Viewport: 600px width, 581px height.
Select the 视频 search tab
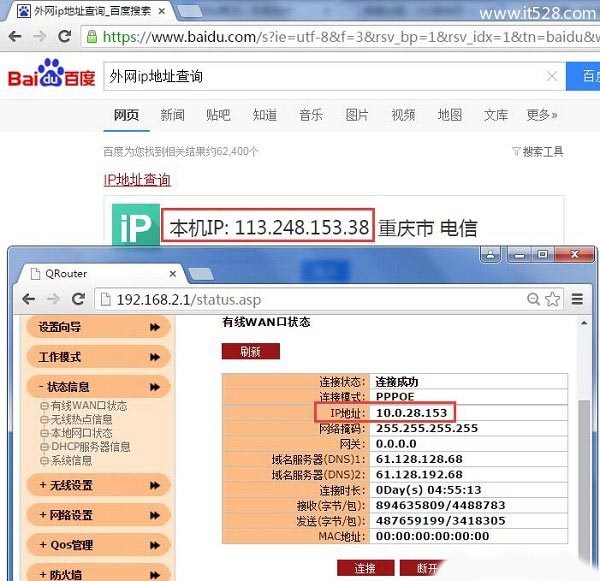click(x=403, y=115)
